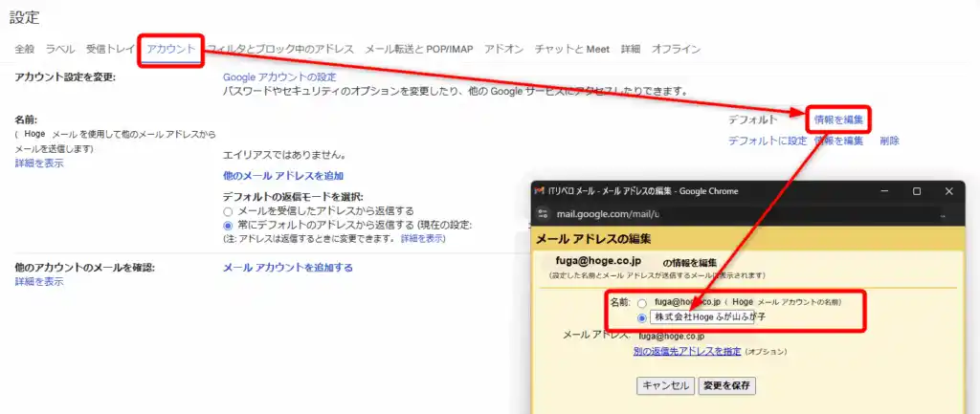Image resolution: width=980 pixels, height=414 pixels.
Task: Select the custom name radio button in popup
Action: click(x=641, y=316)
